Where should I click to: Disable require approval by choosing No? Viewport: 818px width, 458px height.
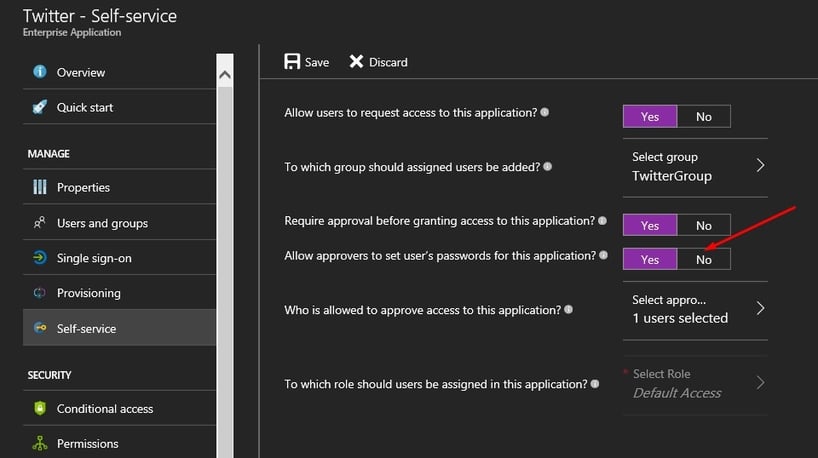[x=703, y=225]
